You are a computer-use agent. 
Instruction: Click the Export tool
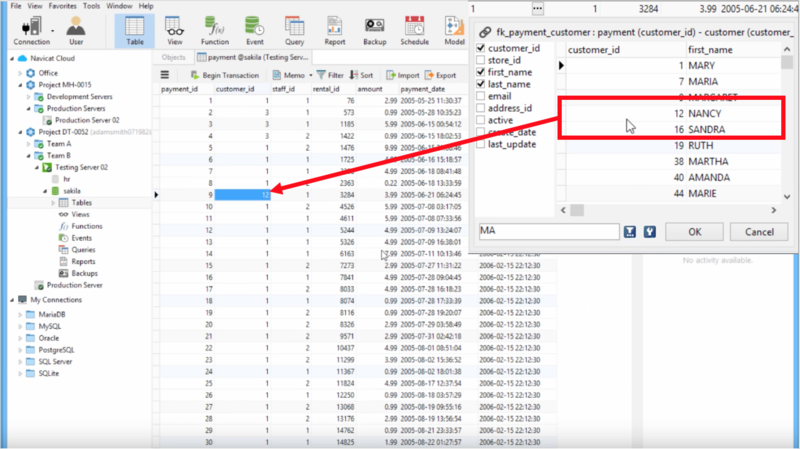[440, 75]
